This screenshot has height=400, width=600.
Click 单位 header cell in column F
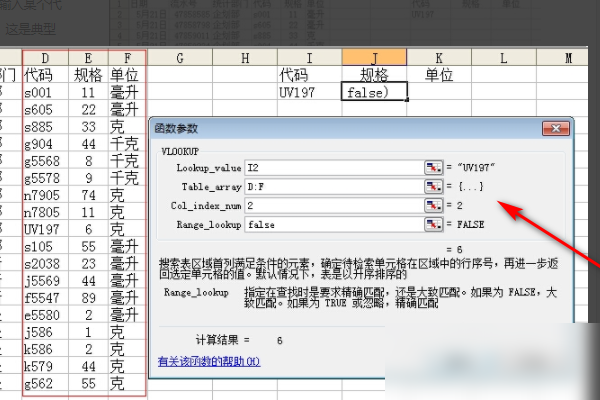pos(127,75)
